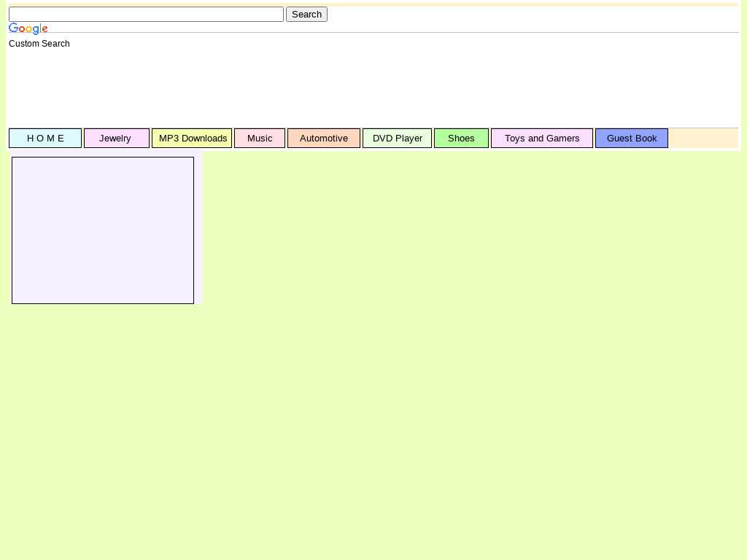This screenshot has height=560, width=747.
Task: Click the empty lavender bordered box
Action: (x=103, y=230)
